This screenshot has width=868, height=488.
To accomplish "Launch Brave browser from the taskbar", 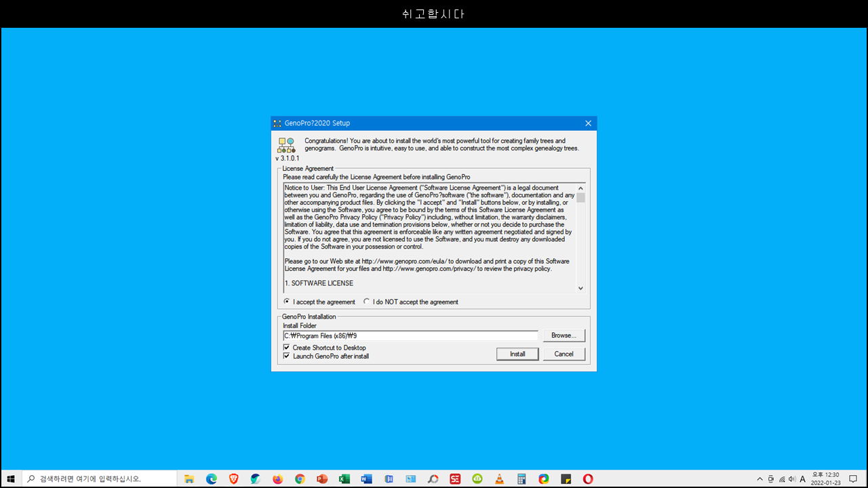I will pyautogui.click(x=233, y=479).
